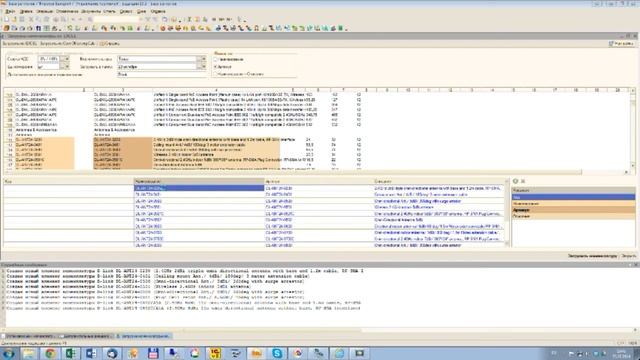The image size is (640, 360).
Task: Toggle the checked Артикул search checkbox
Action: [216, 67]
